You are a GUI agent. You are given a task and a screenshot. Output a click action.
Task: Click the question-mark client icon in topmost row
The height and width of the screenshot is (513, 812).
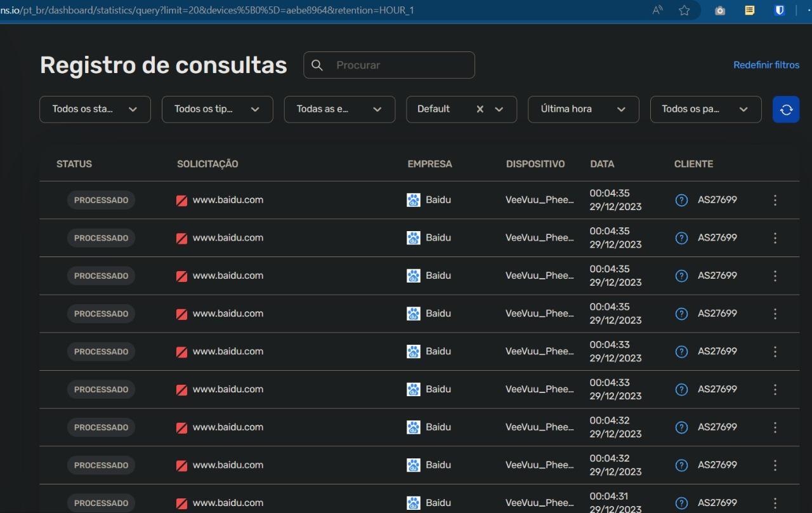point(681,200)
